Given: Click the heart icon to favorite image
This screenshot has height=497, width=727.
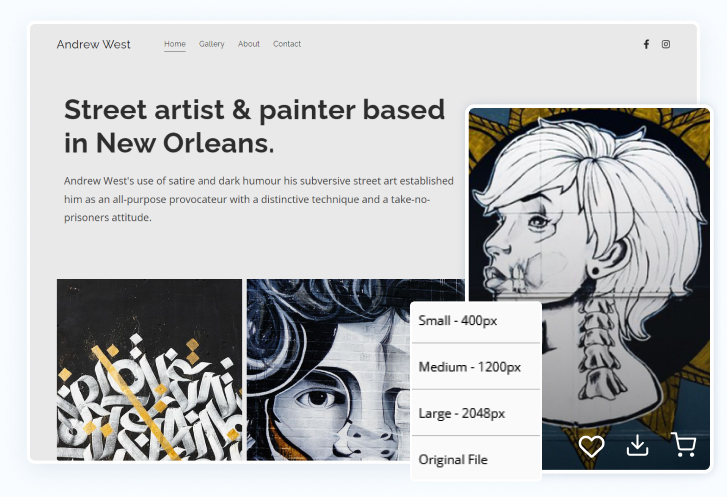Looking at the screenshot, I should coord(592,446).
